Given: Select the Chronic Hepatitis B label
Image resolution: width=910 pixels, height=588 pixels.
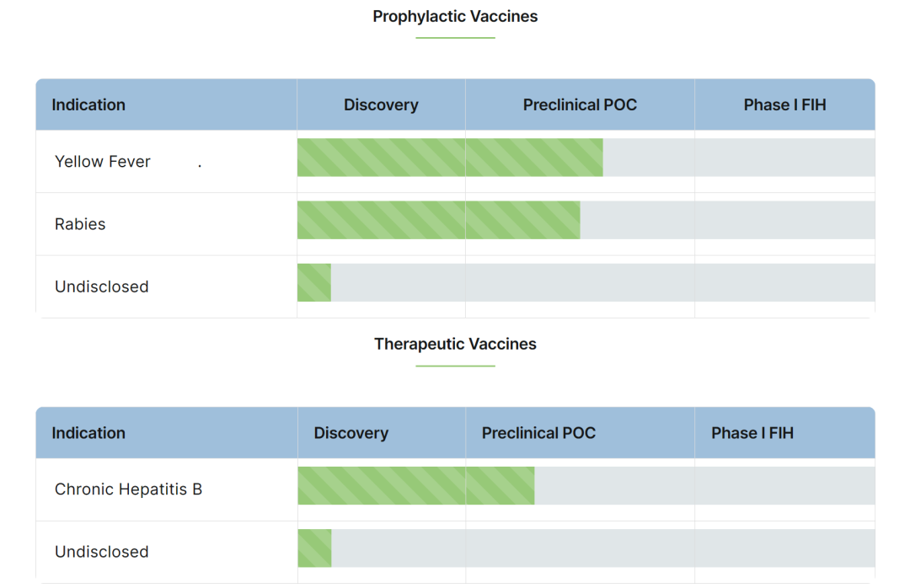Looking at the screenshot, I should tap(128, 489).
